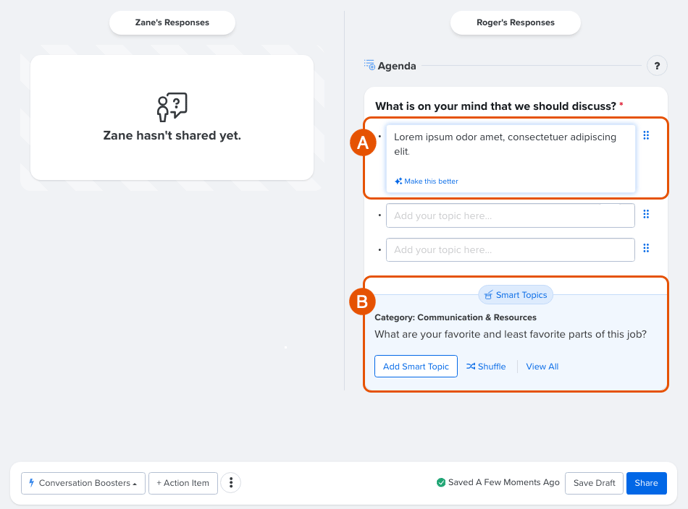
Task: Select Zane's Responses tab
Action: tap(172, 23)
